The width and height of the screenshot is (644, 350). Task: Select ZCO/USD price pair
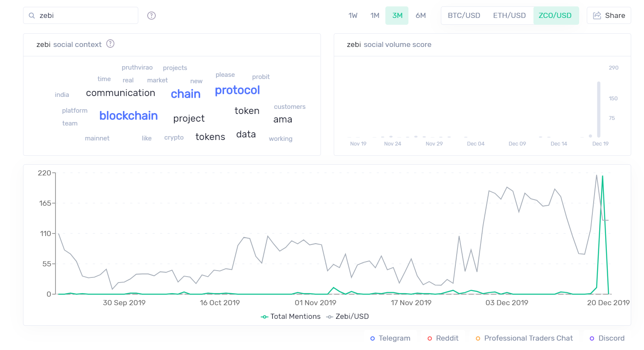tap(555, 15)
